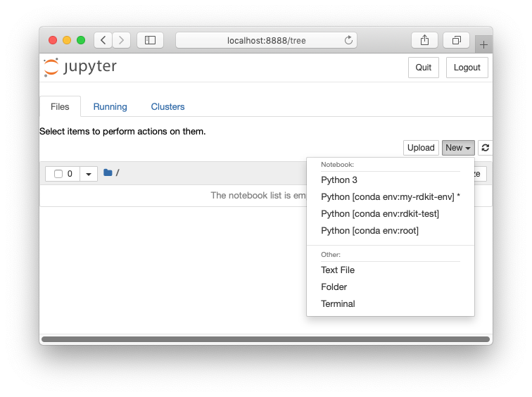Click the Jupyter logo
The height and width of the screenshot is (397, 532).
[x=80, y=67]
